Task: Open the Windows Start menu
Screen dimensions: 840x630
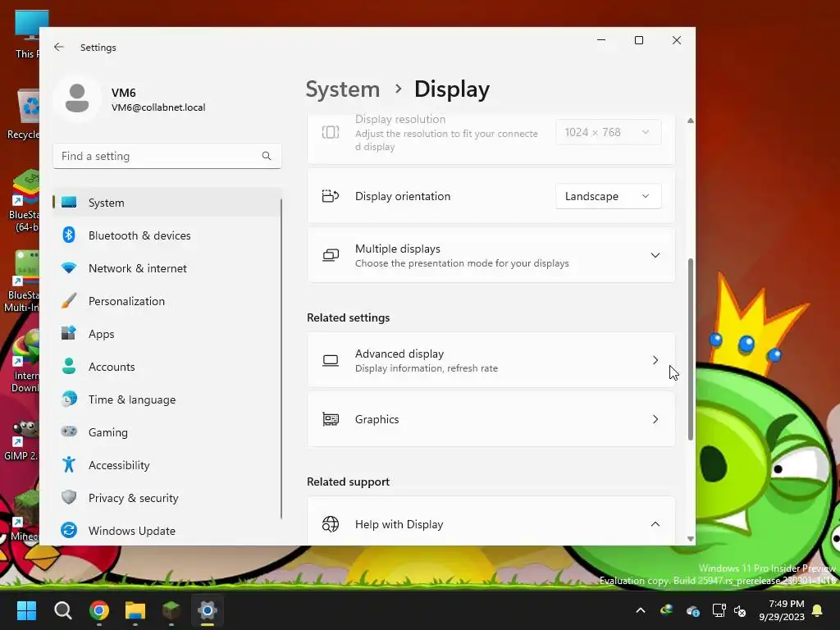Action: coord(26,610)
